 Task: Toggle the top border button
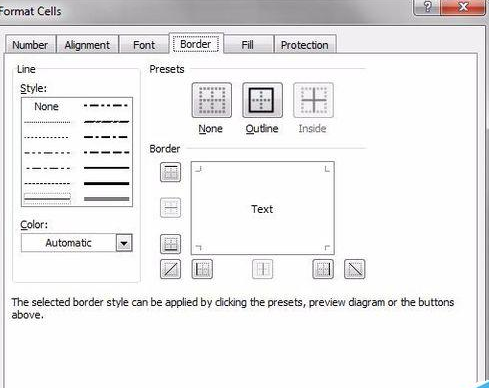[170, 172]
